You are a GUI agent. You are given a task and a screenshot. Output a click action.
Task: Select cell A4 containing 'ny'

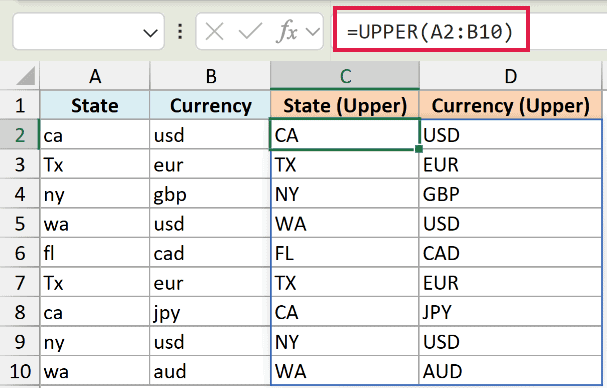tap(95, 194)
